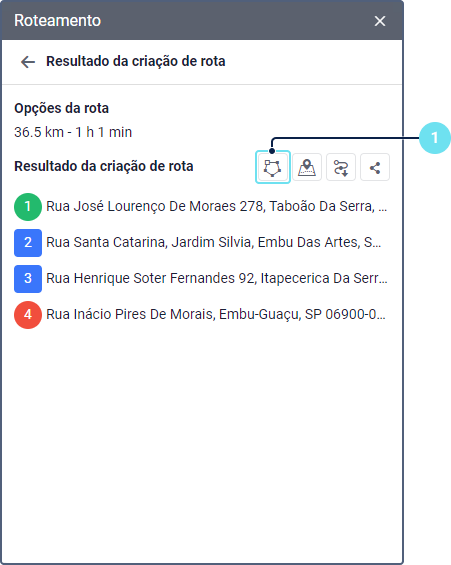
Task: Click header title Resultado da criação de rota
Action: coord(135,61)
